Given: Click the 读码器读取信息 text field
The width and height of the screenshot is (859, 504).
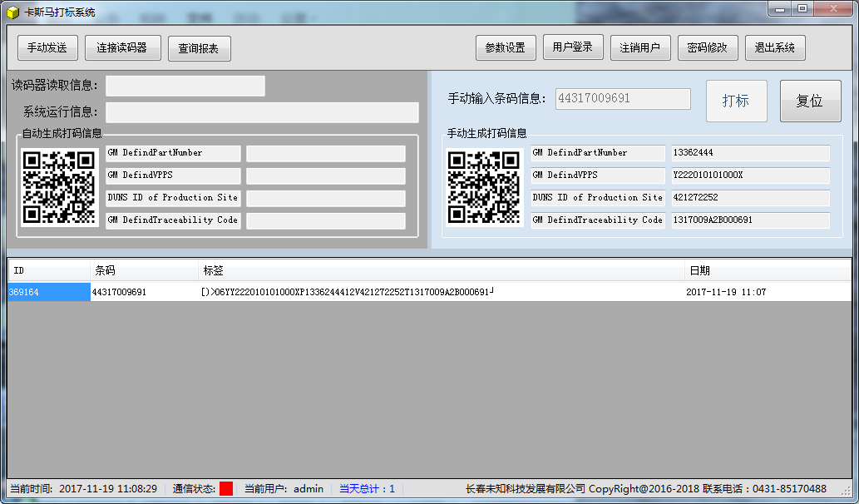Looking at the screenshot, I should click(x=185, y=86).
